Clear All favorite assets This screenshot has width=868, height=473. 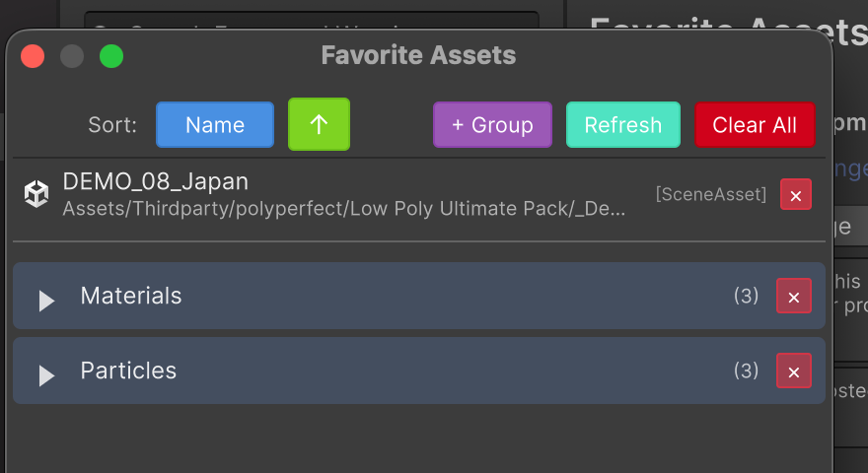point(755,124)
